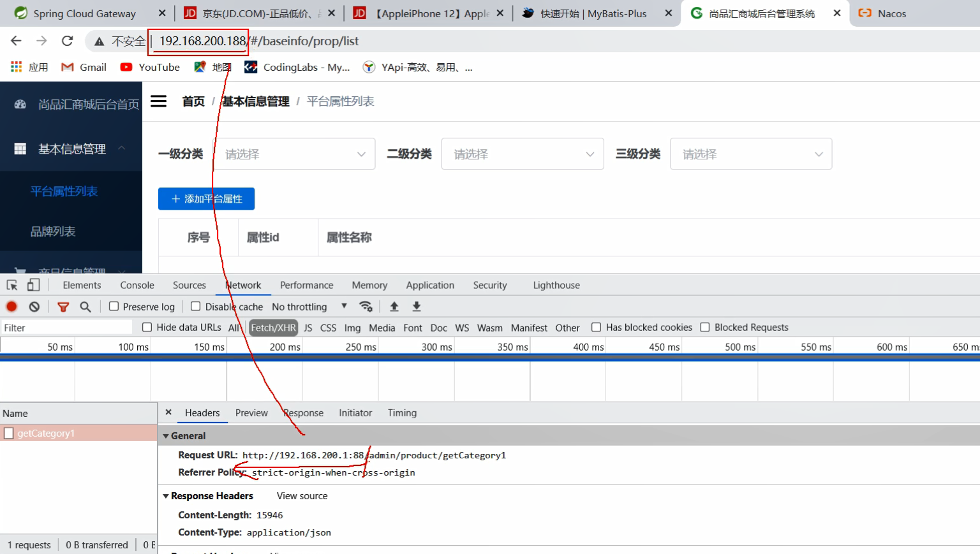Open the Timing tab in request details
Screen dimensions: 980x554
402,413
